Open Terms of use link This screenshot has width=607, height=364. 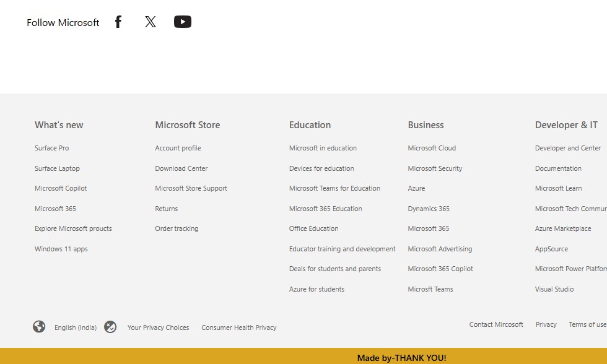pyautogui.click(x=588, y=324)
